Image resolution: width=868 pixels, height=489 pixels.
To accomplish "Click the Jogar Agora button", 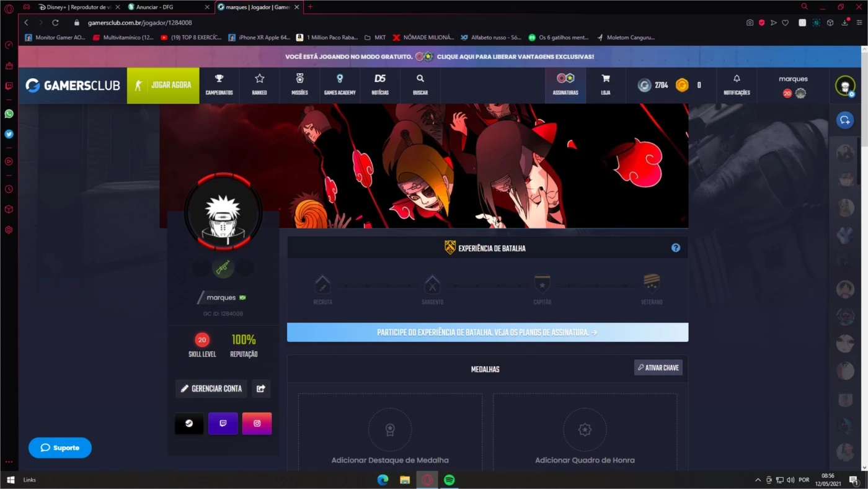I will tap(163, 85).
